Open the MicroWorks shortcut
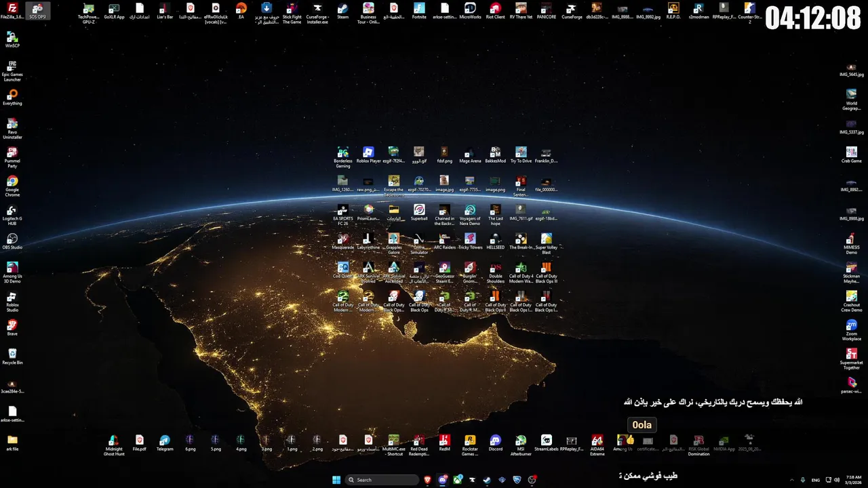This screenshot has width=868, height=488. pos(470,11)
